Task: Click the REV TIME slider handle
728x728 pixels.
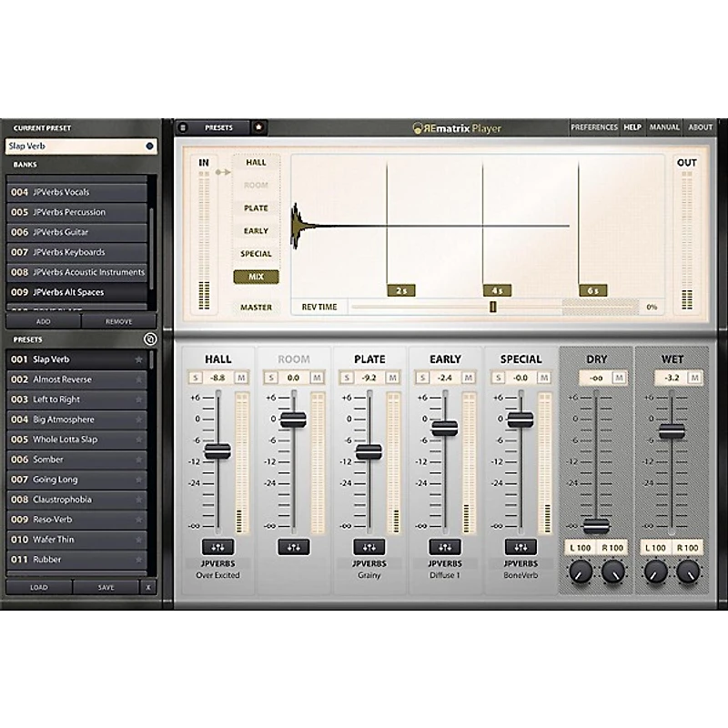Action: (492, 308)
